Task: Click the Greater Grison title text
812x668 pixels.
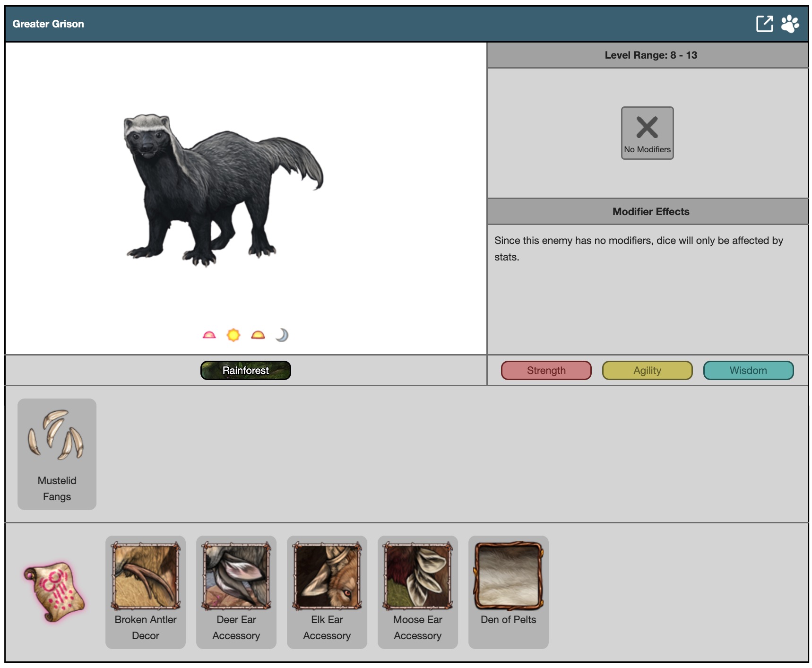Action: [x=48, y=24]
